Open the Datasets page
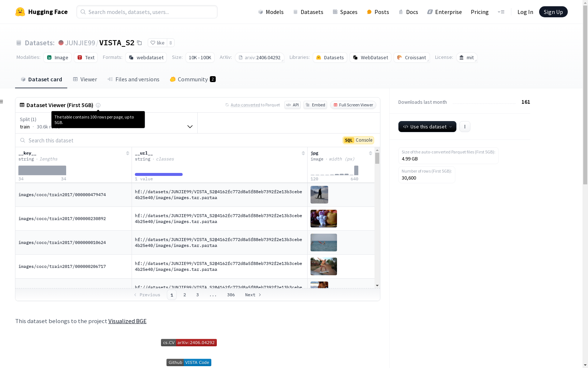 tap(308, 12)
